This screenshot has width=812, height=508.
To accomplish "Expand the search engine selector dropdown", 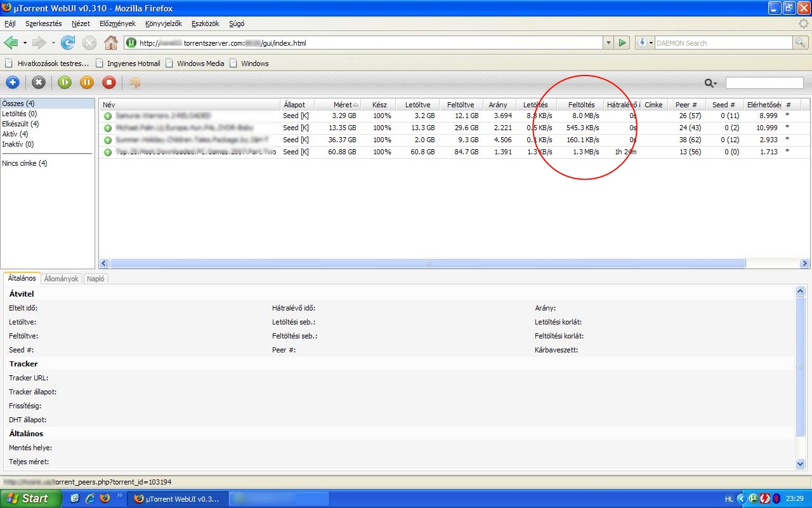I will click(x=645, y=43).
